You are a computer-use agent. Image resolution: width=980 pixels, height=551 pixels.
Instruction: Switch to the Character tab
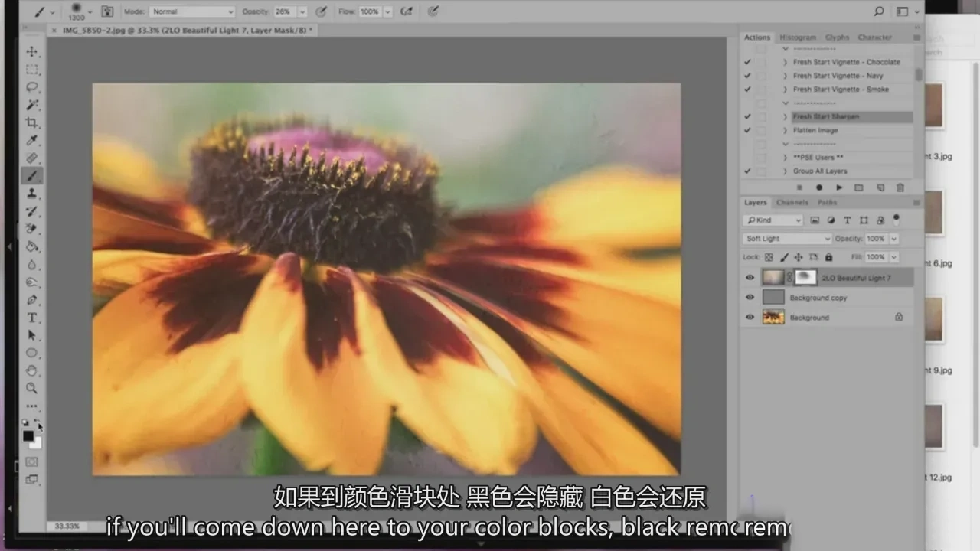pyautogui.click(x=875, y=37)
